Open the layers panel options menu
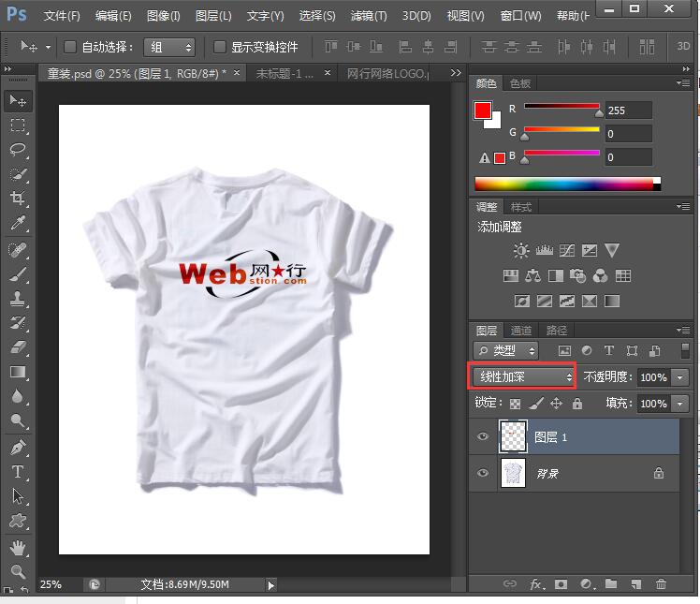 683,330
